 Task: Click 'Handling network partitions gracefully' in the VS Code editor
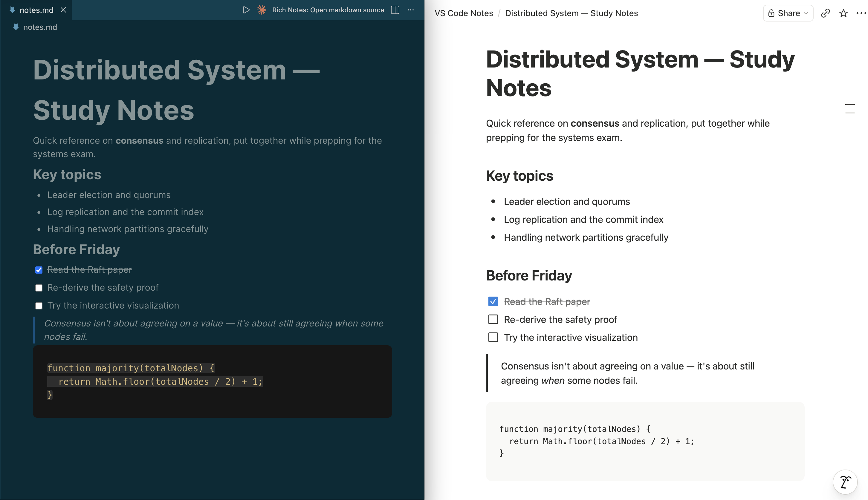[128, 229]
